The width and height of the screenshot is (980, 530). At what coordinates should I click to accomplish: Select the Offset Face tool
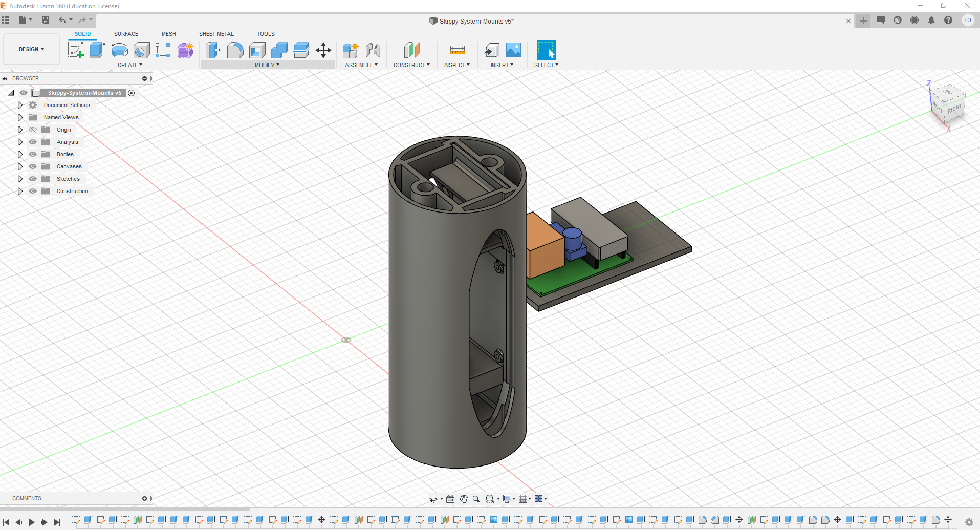click(x=301, y=50)
